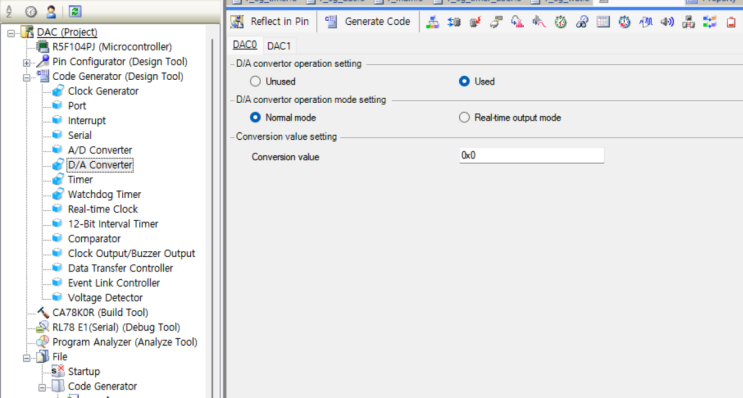Image resolution: width=743 pixels, height=398 pixels.
Task: Open Real-time Clock calendar toolbar icon
Action: click(x=603, y=22)
